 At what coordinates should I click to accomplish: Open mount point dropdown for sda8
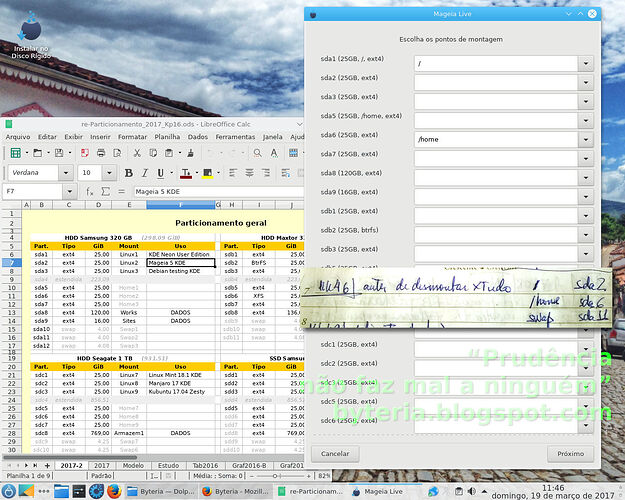point(586,178)
